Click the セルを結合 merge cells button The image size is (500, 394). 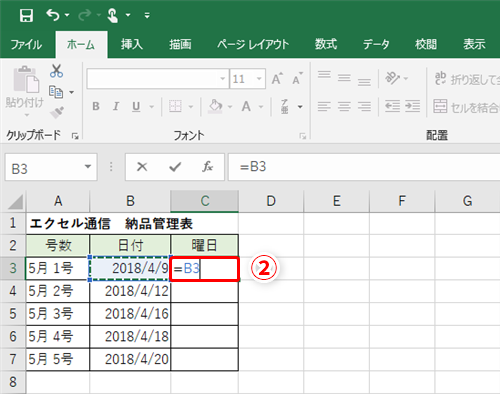[x=466, y=107]
